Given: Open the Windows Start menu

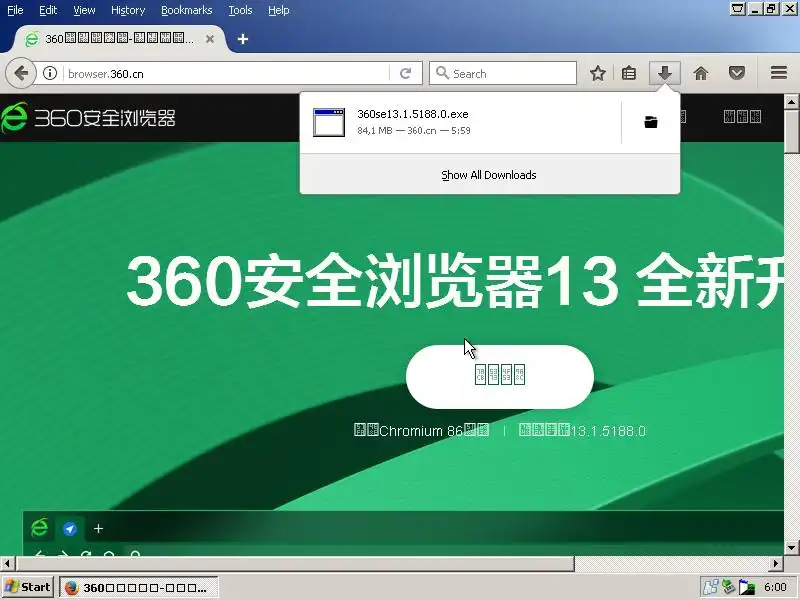Looking at the screenshot, I should (28, 587).
